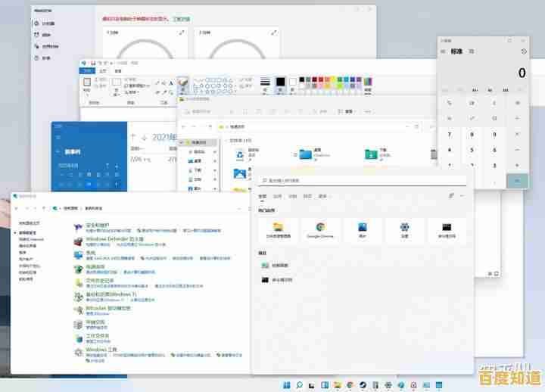This screenshot has height=392, width=545.
Task: Click digit 3 on the Calculator keypad
Action: coord(494,166)
